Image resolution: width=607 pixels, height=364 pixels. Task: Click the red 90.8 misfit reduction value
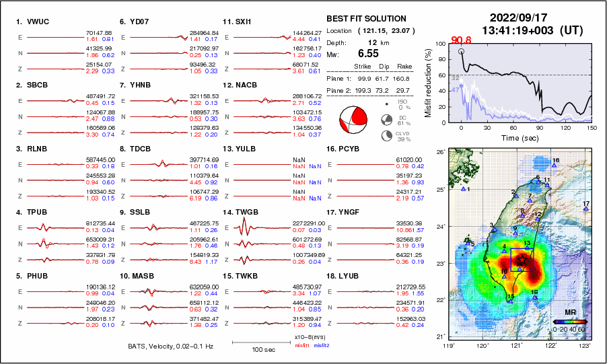click(x=460, y=40)
